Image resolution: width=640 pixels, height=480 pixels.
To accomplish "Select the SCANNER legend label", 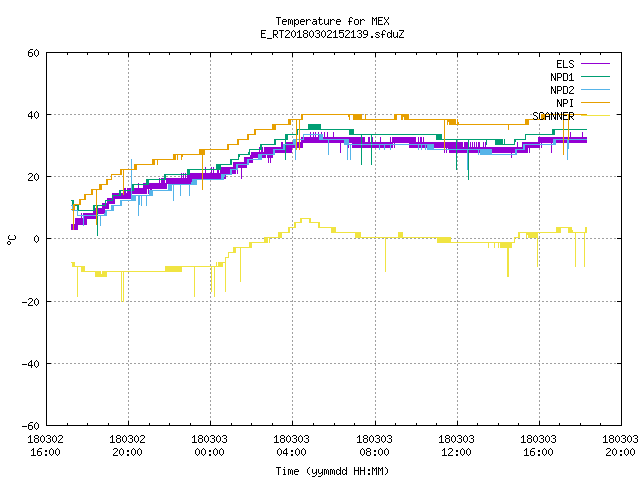I will pyautogui.click(x=553, y=116).
